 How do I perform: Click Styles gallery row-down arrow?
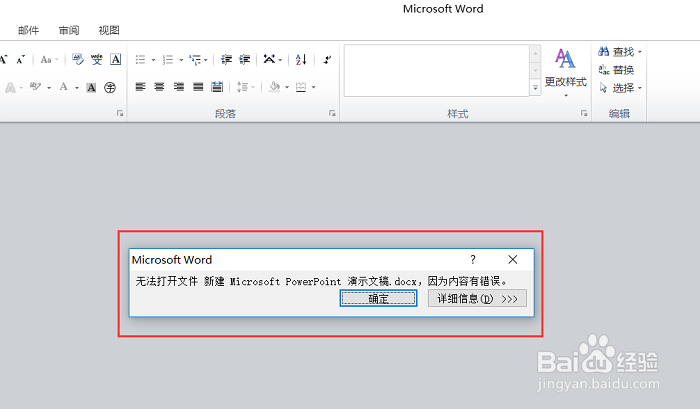tap(535, 71)
